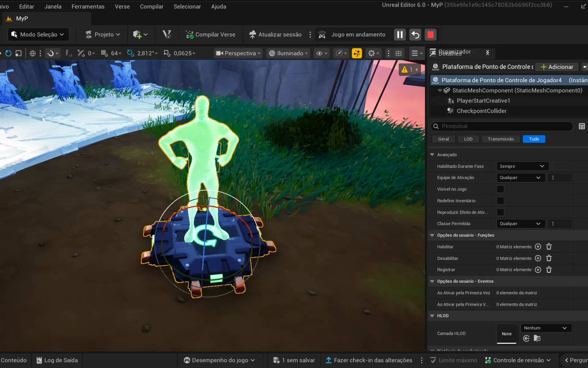Open the Perspectiva view mode dropdown
Screen dimensions: 588x368
(238, 53)
